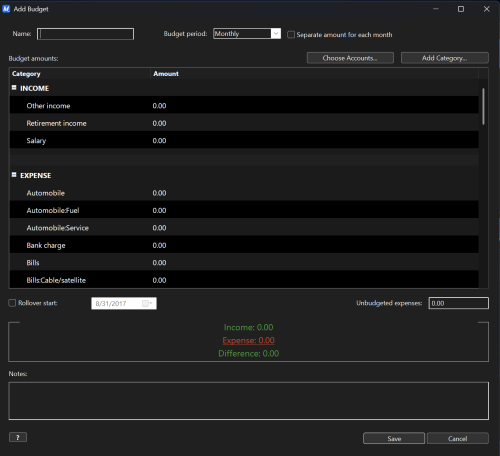The image size is (500, 456).
Task: Collapse the INCOME group
Action: tap(14, 88)
